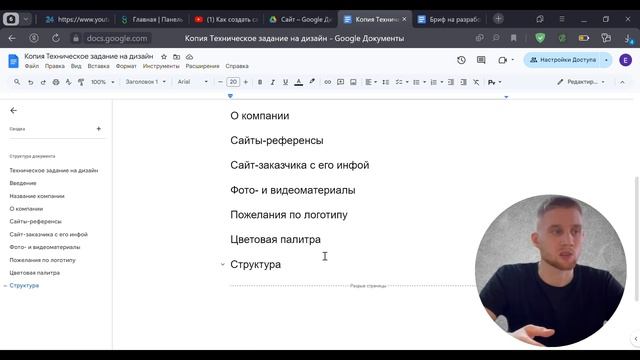Screen dimensions: 640x360
Task: Collapse the Структура heading arrow in document
Action: point(222,264)
